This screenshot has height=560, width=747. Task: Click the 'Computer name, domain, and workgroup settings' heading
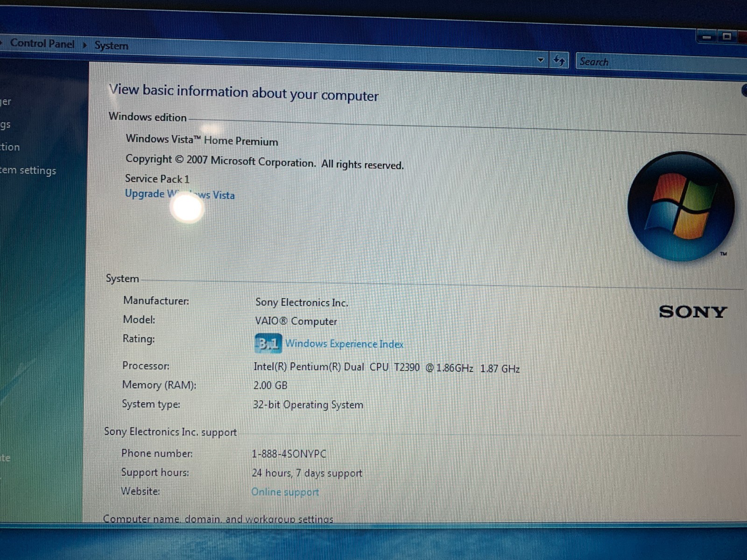pos(218,519)
